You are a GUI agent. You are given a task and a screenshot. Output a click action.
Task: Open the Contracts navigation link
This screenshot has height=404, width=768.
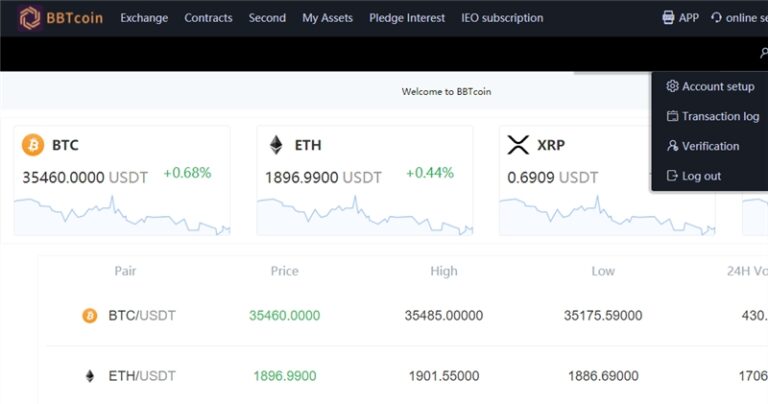point(208,18)
